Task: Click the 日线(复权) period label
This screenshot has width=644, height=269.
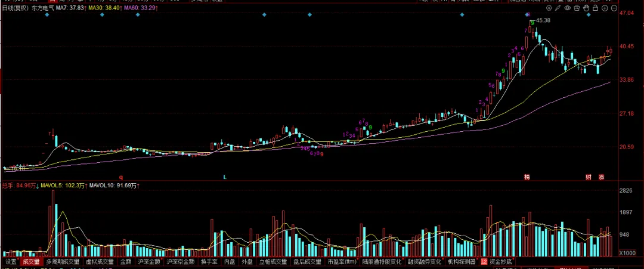Action: (16, 8)
